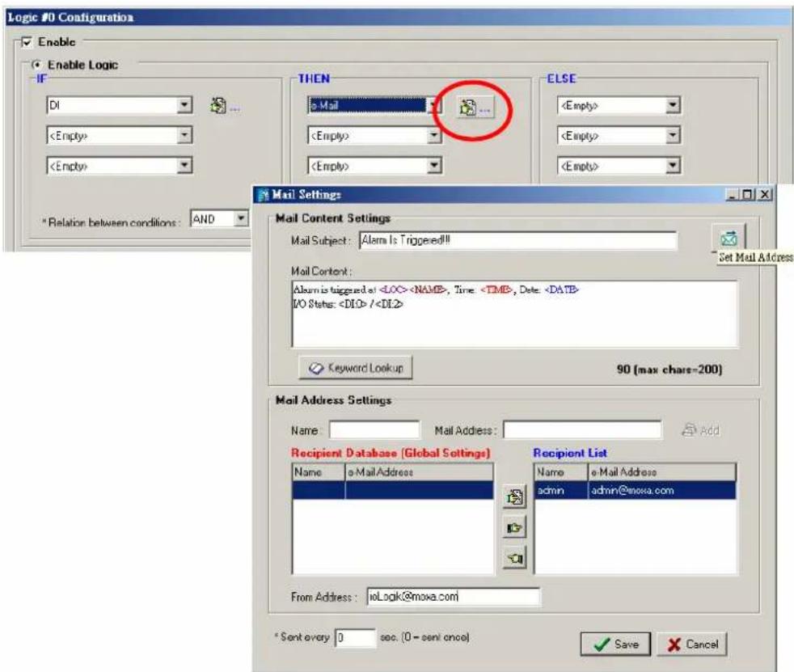Open the third IF Empty dropdown
The width and height of the screenshot is (794, 672).
coord(185,166)
